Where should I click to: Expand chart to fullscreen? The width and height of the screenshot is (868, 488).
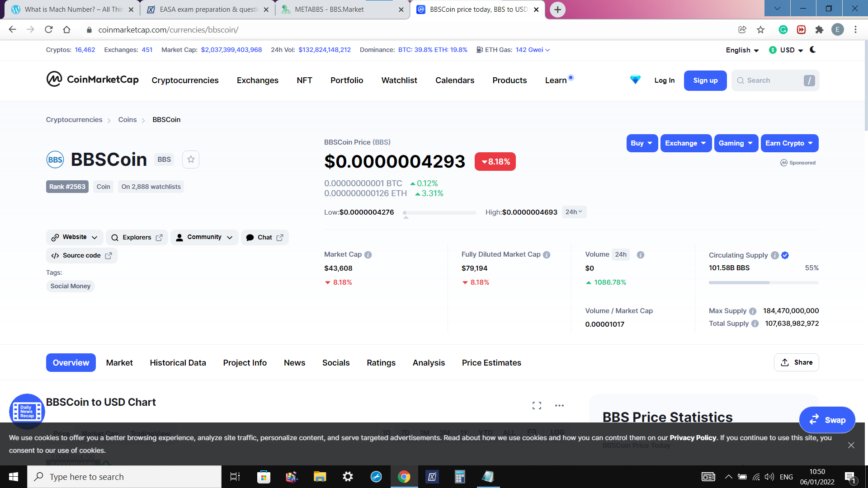point(537,405)
